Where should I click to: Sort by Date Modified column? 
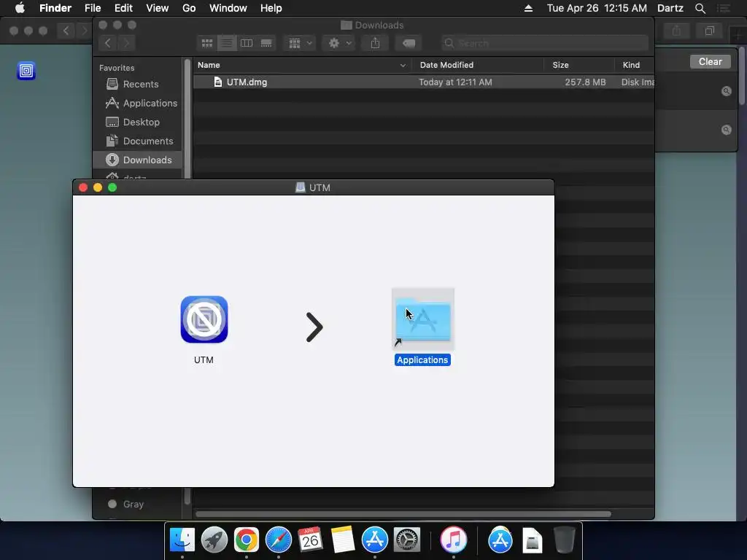pyautogui.click(x=446, y=65)
